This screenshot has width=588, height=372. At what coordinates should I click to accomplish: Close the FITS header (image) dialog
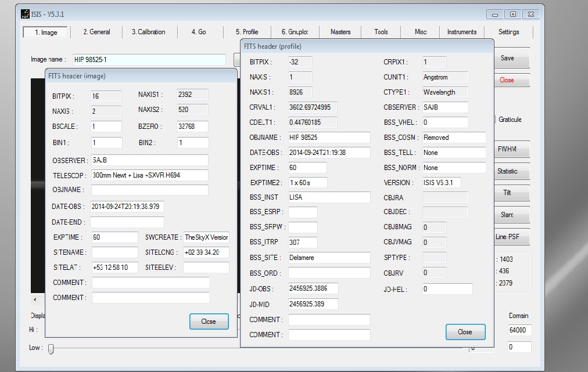point(209,322)
